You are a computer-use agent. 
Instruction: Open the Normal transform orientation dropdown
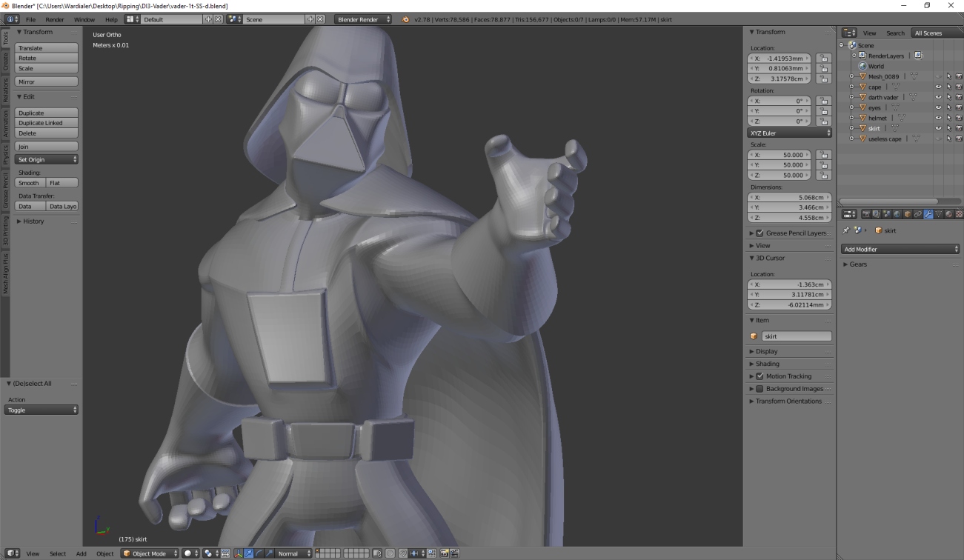(294, 553)
